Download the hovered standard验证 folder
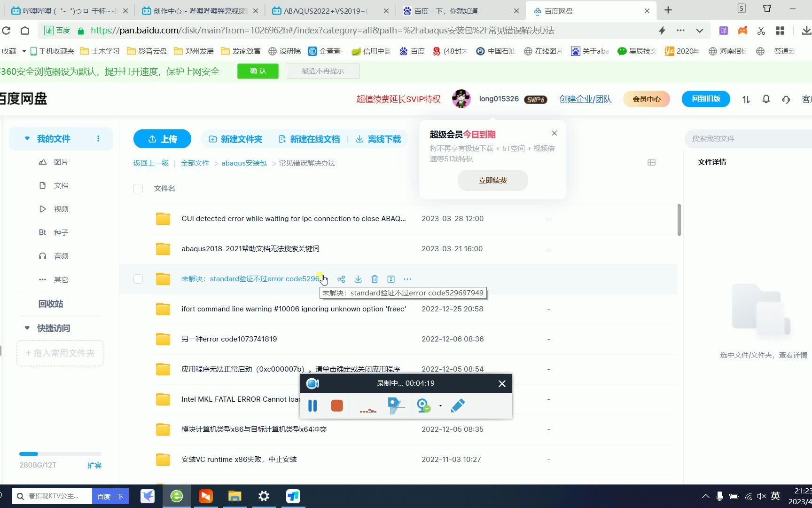 358,279
